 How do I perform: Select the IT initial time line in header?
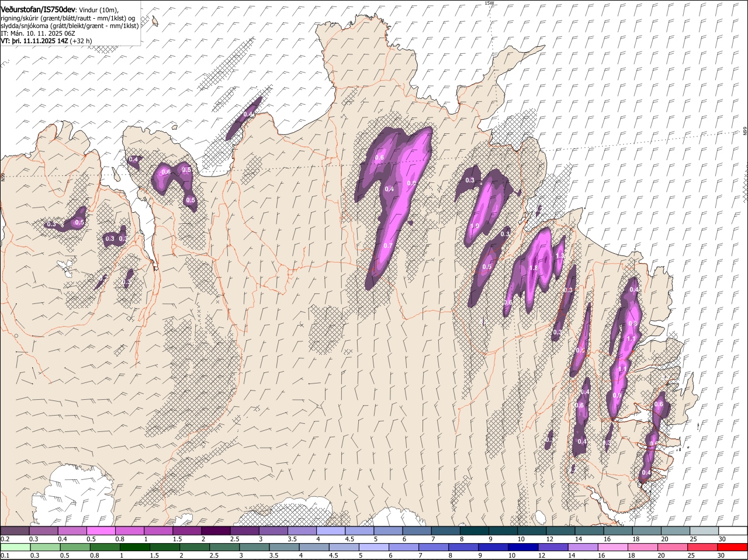click(x=38, y=33)
